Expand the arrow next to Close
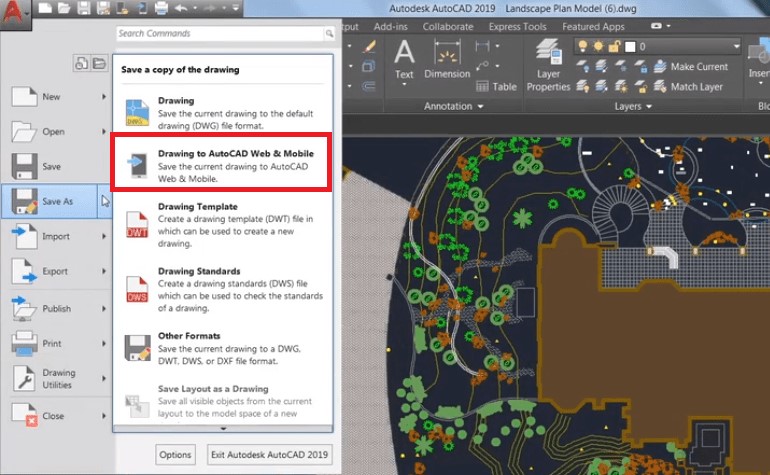Viewport: 770px width, 475px height. pyautogui.click(x=104, y=416)
